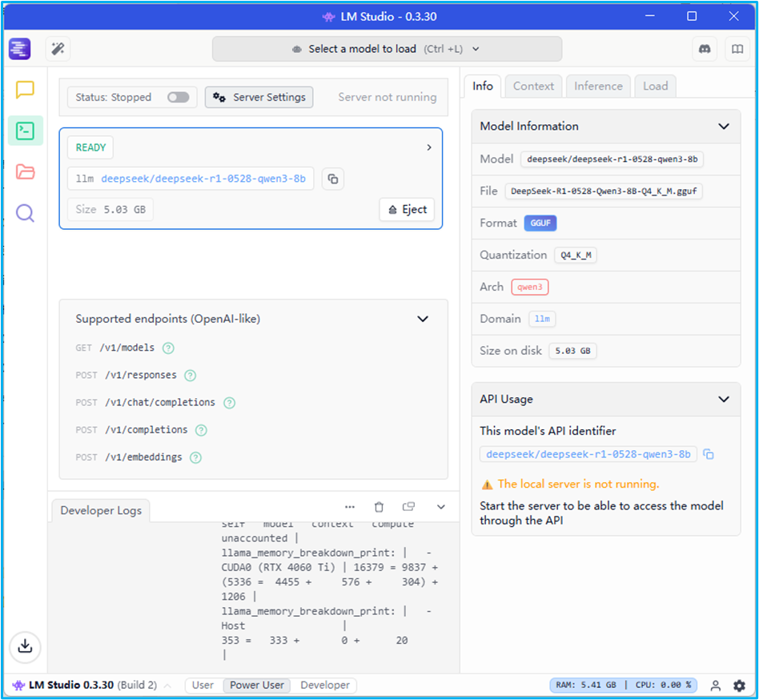Click the model card Size 5.03 GB
This screenshot has height=700, width=759.
click(x=110, y=210)
